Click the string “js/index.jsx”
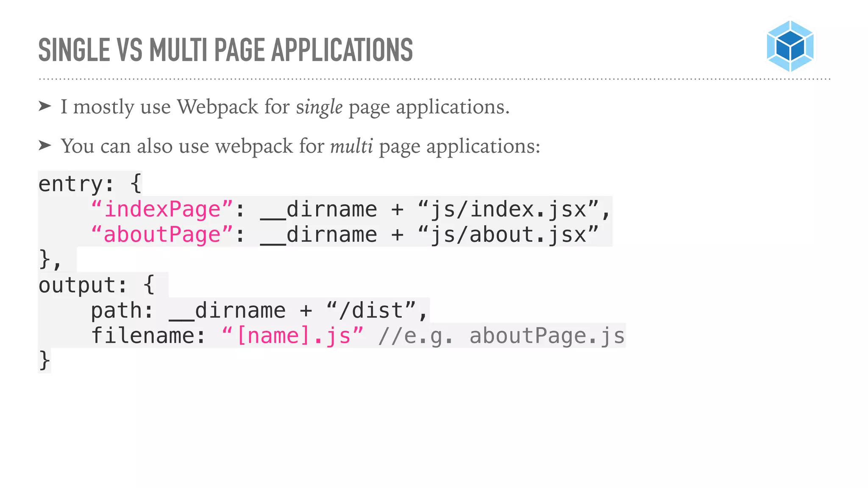The height and width of the screenshot is (488, 868). (508, 209)
